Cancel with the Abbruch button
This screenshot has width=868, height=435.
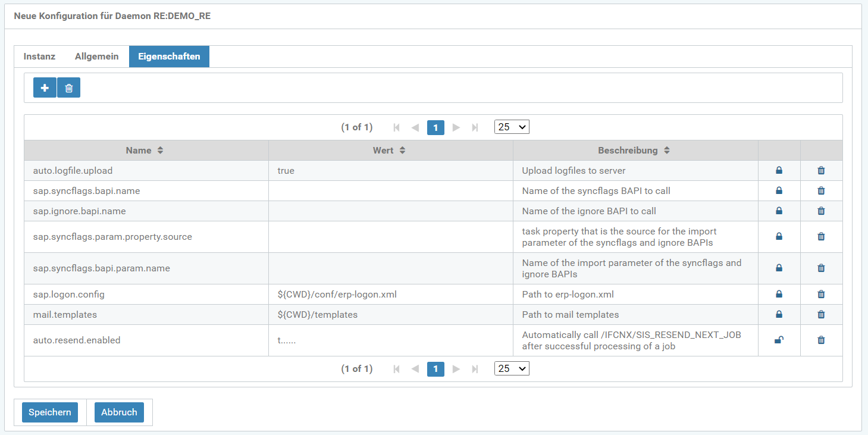(119, 412)
